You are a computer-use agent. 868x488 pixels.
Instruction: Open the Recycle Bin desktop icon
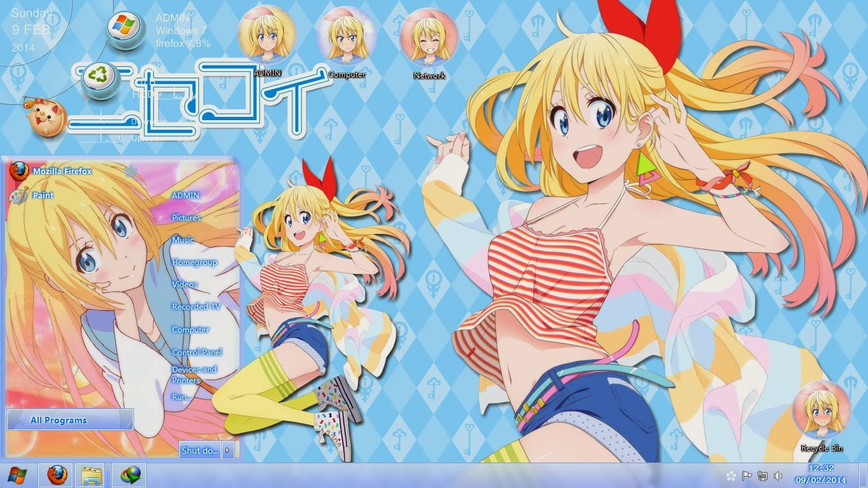tap(822, 416)
